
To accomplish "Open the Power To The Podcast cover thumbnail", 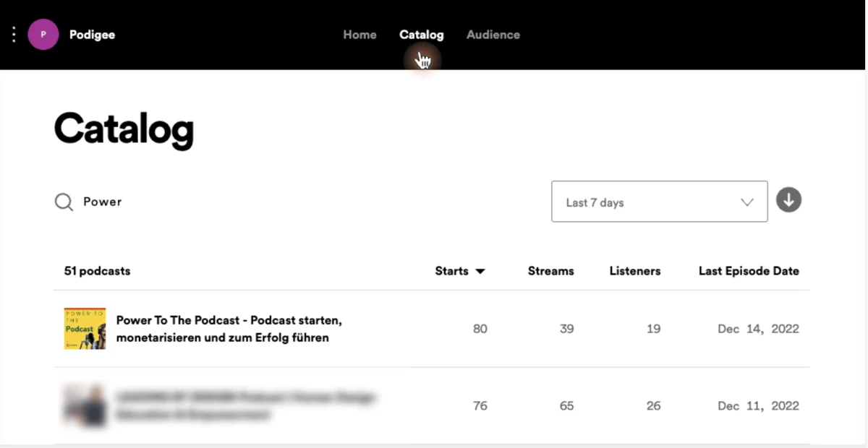I will coord(85,329).
